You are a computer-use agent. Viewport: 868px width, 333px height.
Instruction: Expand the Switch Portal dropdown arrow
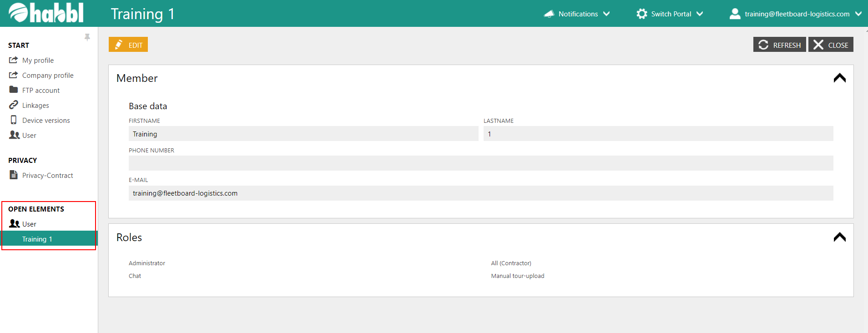(x=700, y=14)
